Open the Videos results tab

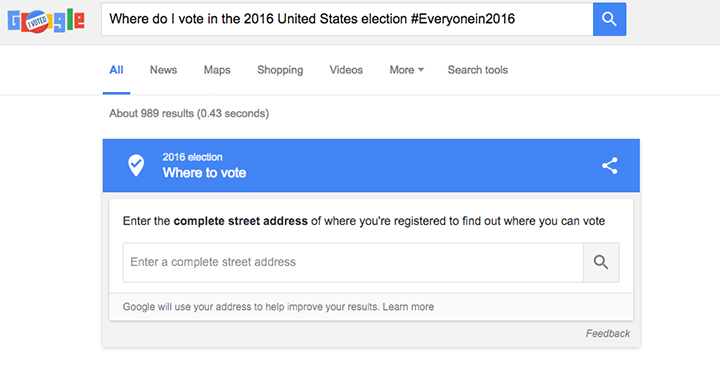click(x=346, y=70)
